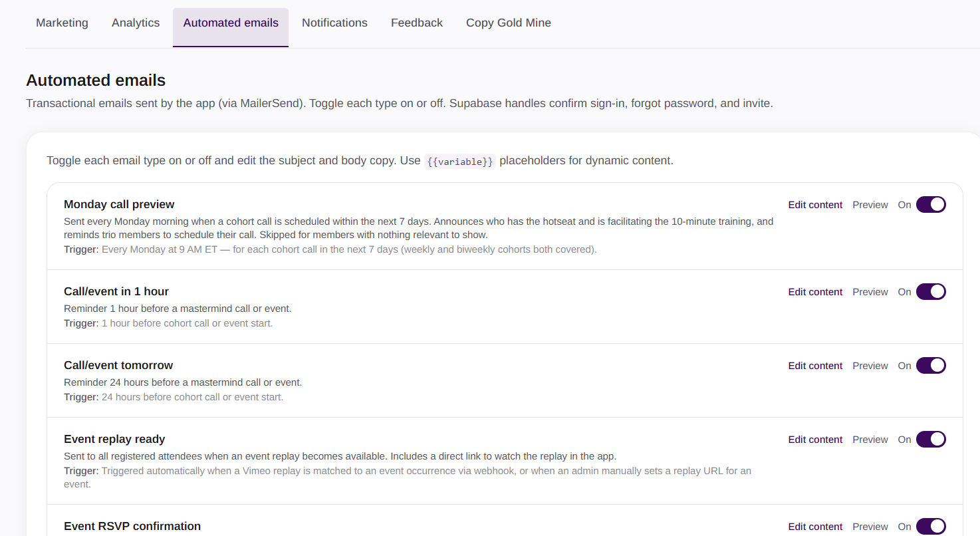This screenshot has width=980, height=536.
Task: Click the 'Every Monday at 9 AM ET' trigger text
Action: point(349,249)
